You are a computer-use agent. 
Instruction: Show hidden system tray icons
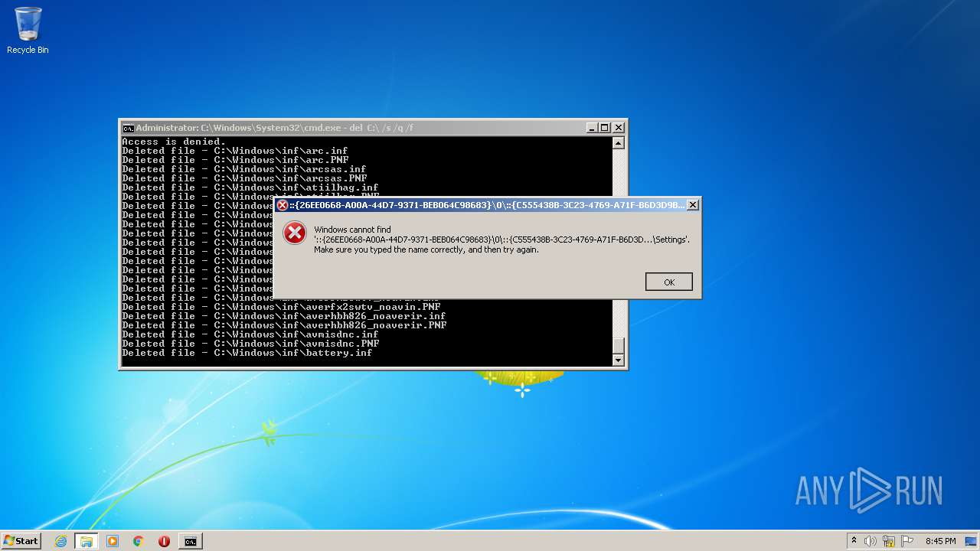(854, 541)
